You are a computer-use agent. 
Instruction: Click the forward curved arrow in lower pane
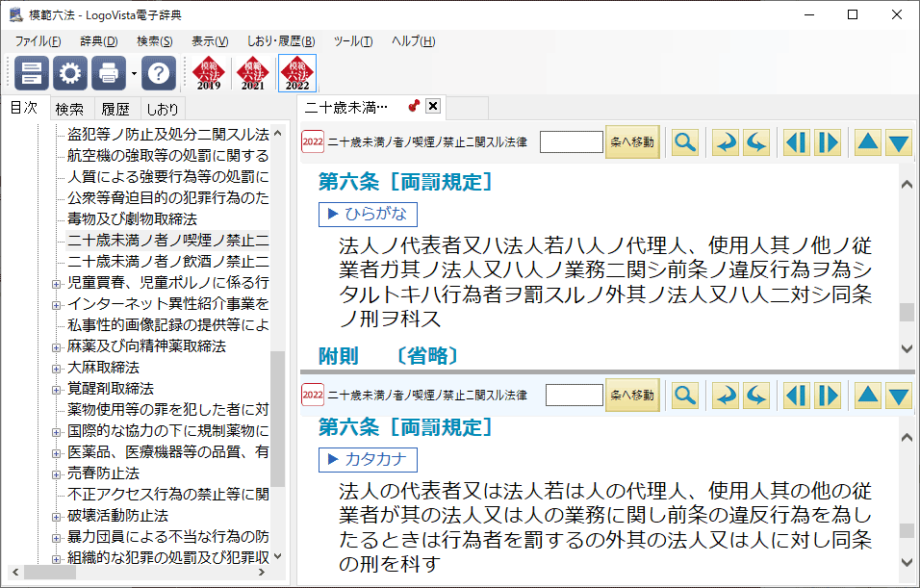(726, 396)
